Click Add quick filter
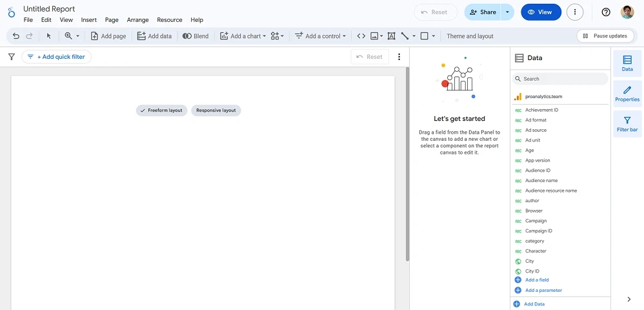The width and height of the screenshot is (644, 310). click(56, 57)
